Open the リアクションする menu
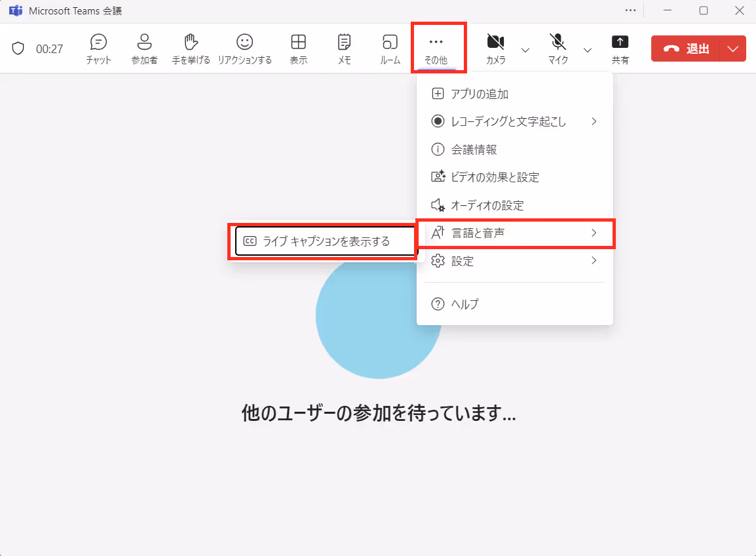Viewport: 756px width, 556px height. pyautogui.click(x=244, y=49)
